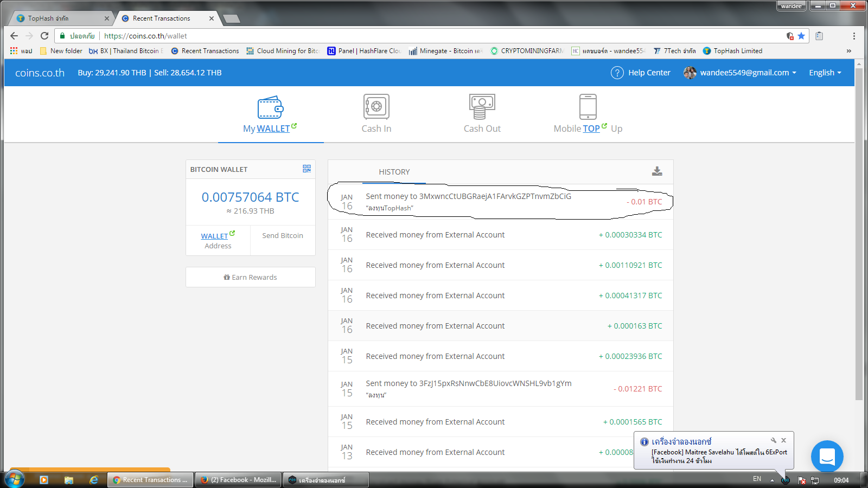
Task: Close the TopHash browser tab
Action: tap(107, 18)
